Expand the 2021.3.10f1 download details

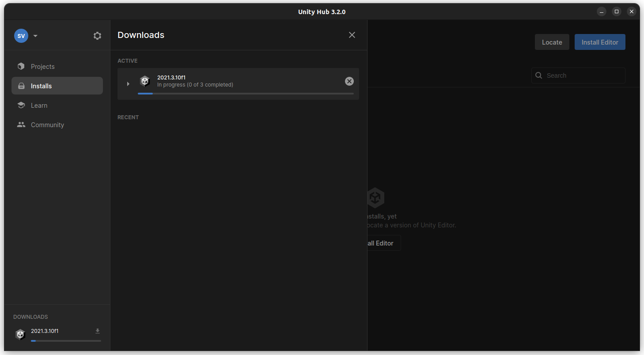(x=128, y=84)
